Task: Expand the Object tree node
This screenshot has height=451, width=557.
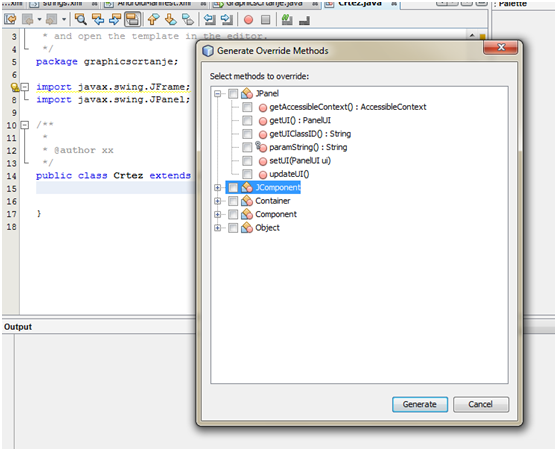Action: (x=218, y=228)
